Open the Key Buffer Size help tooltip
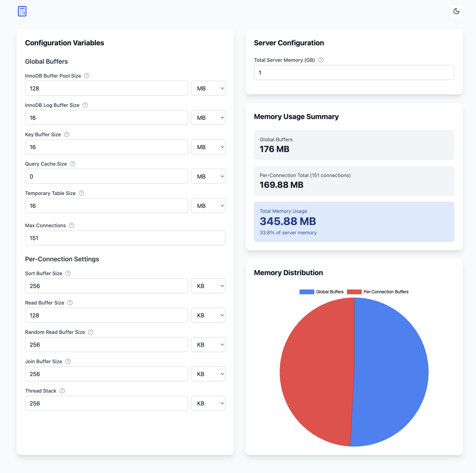This screenshot has height=473, width=476. (x=67, y=134)
